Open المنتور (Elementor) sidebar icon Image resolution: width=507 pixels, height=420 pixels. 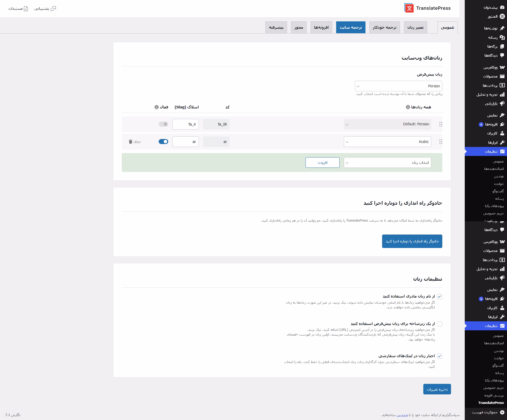(502, 16)
